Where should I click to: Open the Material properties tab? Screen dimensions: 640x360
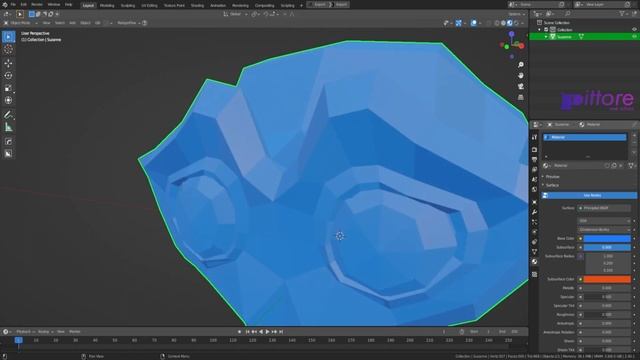tap(534, 262)
